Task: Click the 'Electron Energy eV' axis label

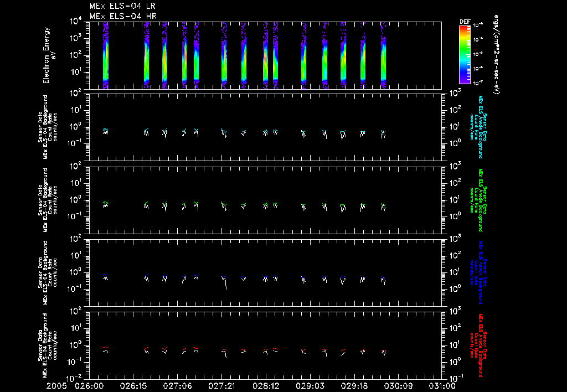Action: click(49, 55)
